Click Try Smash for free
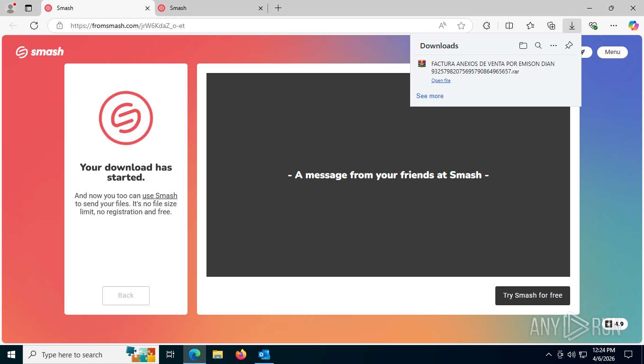644x364 pixels. [x=533, y=295]
